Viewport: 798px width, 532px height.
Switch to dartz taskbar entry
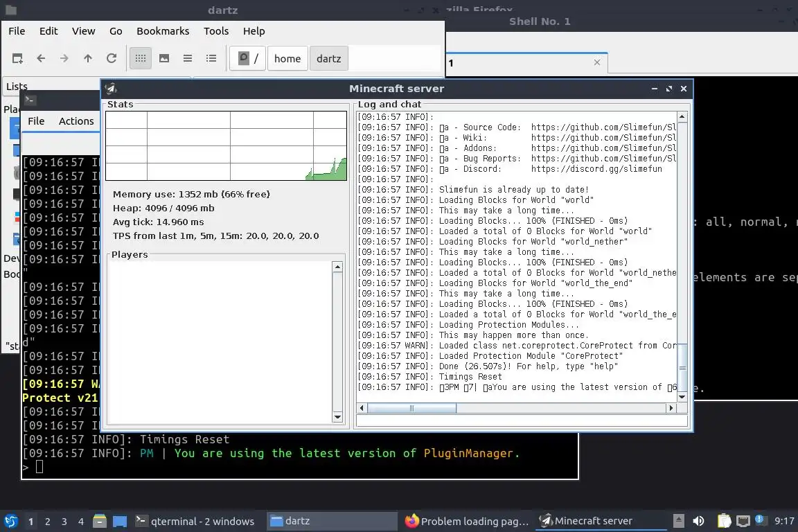[332, 522]
